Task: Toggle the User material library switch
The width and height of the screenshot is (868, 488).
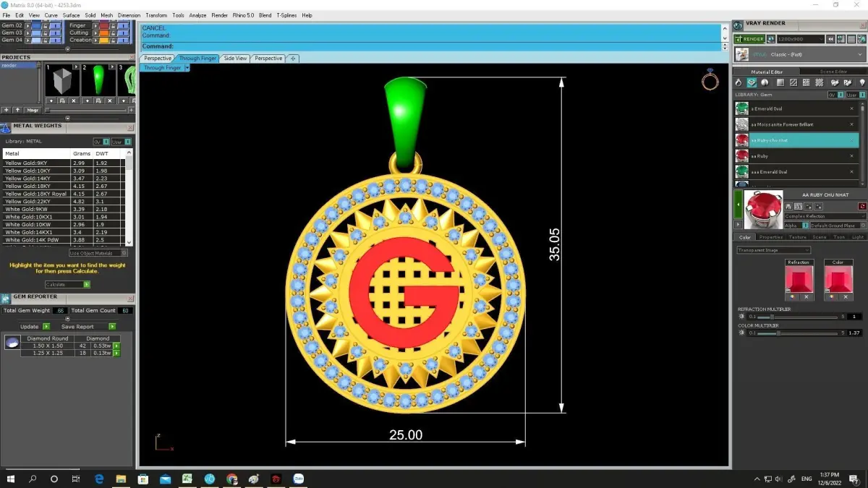Action: tap(855, 95)
